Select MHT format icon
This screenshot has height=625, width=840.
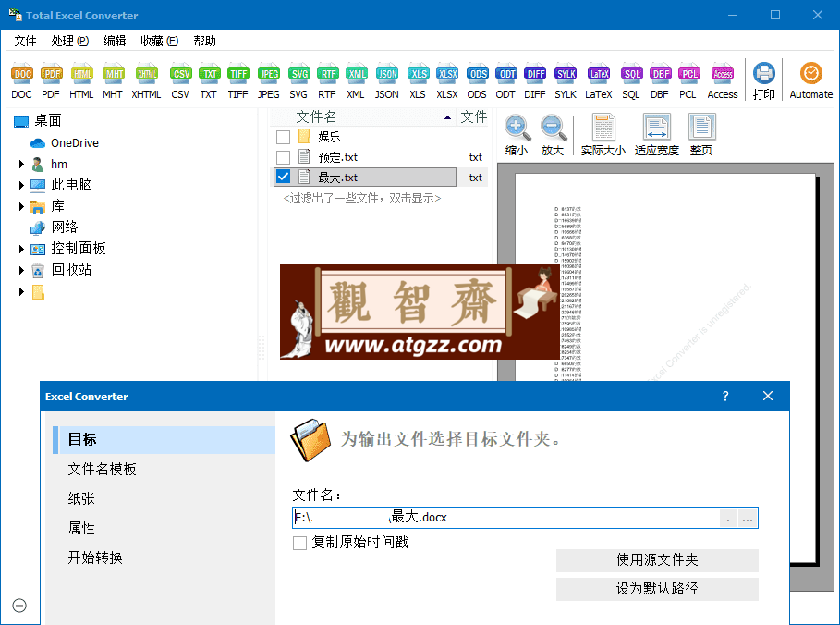pos(113,74)
